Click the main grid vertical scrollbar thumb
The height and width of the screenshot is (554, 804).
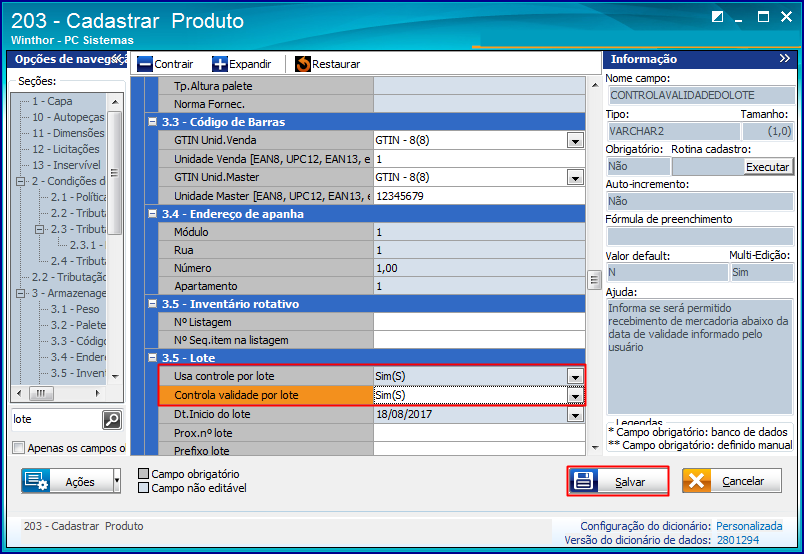coord(594,280)
